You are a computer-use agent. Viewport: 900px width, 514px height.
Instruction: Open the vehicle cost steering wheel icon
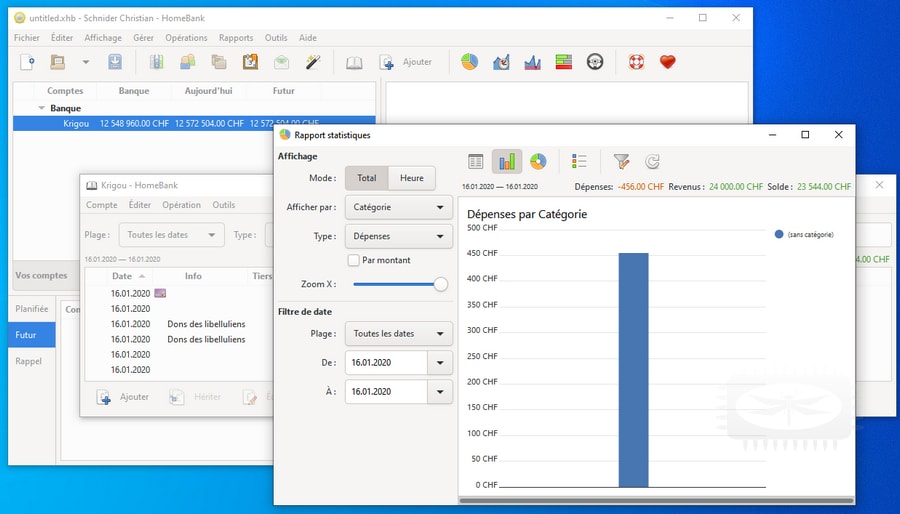pyautogui.click(x=595, y=62)
